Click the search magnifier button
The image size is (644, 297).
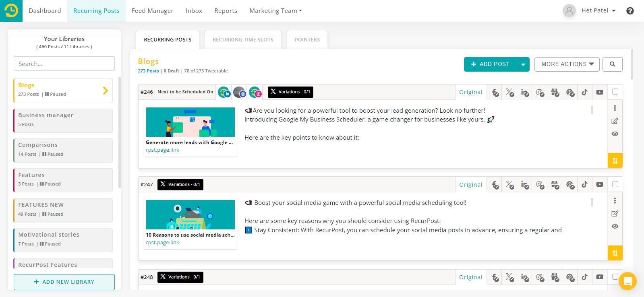pos(613,64)
